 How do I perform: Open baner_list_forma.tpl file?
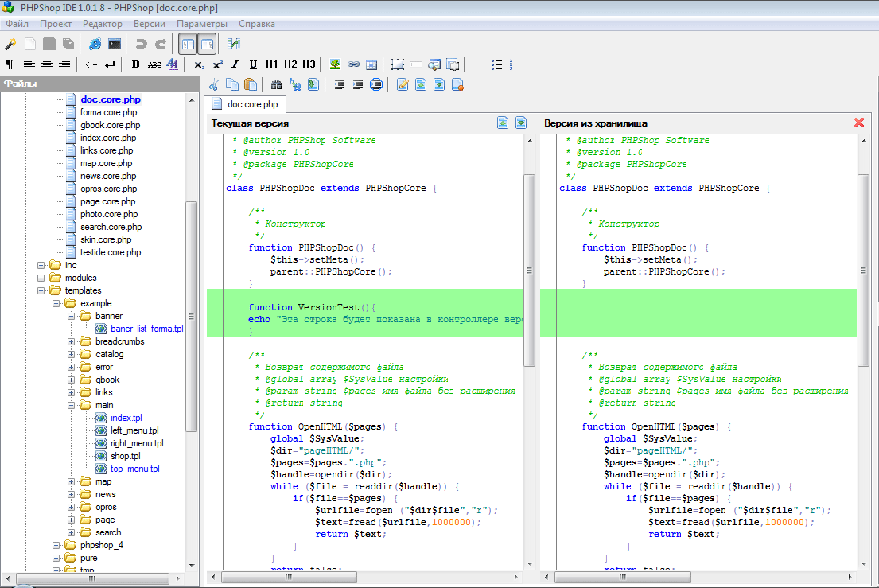pyautogui.click(x=147, y=329)
